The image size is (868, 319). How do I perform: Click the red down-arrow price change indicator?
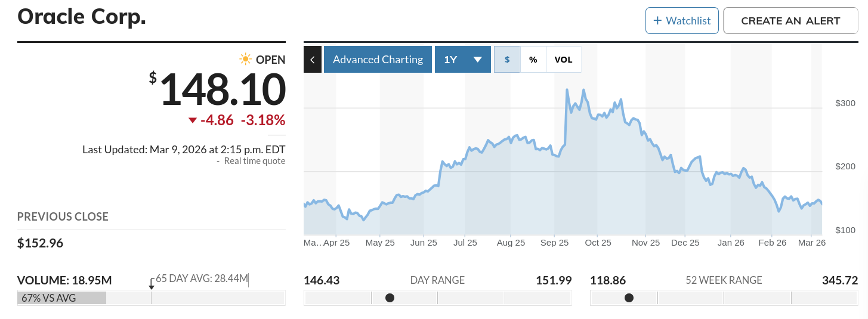[192, 120]
